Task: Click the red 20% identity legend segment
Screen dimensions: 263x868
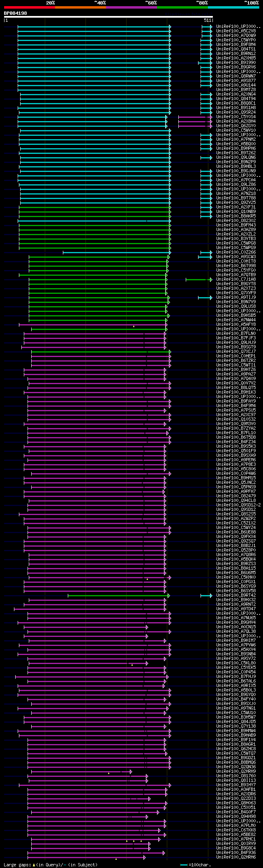Action: point(30,7)
